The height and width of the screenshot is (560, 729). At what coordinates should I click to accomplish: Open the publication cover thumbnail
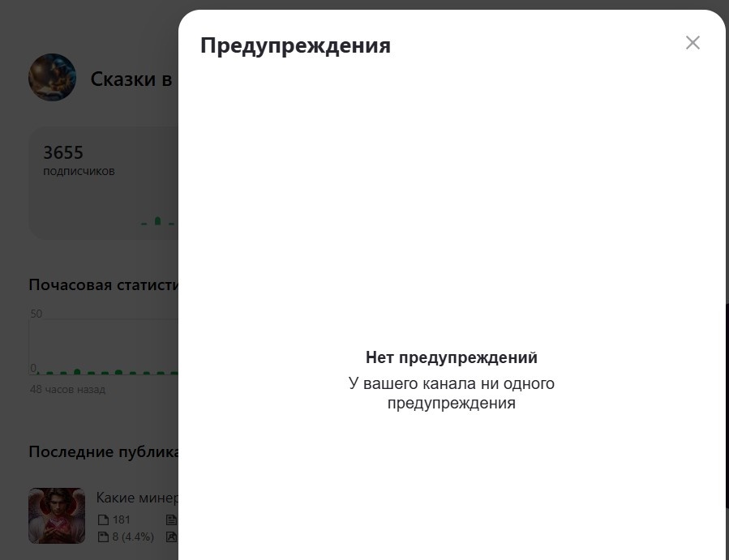point(56,515)
